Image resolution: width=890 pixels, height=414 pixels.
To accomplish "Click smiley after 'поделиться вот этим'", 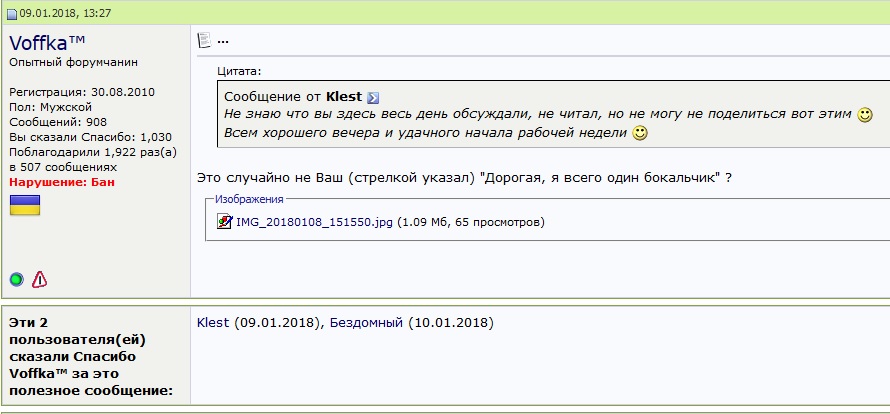I will click(x=864, y=115).
